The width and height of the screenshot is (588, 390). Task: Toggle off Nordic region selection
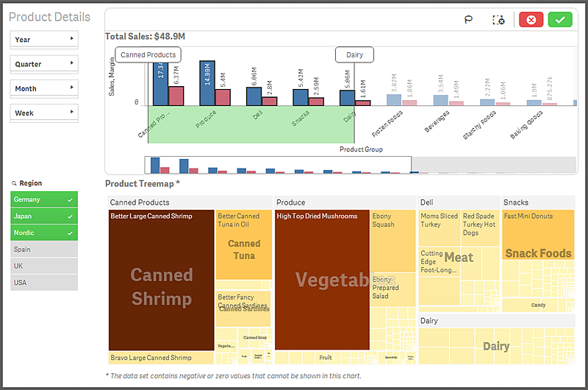point(44,233)
